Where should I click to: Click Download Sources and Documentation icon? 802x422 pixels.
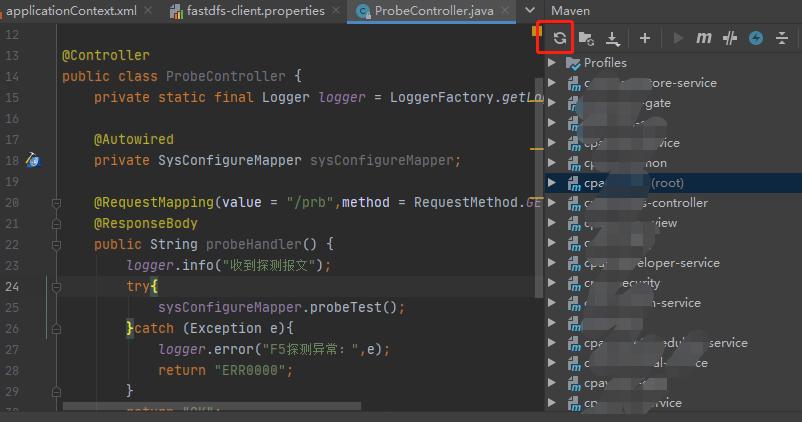pos(612,38)
